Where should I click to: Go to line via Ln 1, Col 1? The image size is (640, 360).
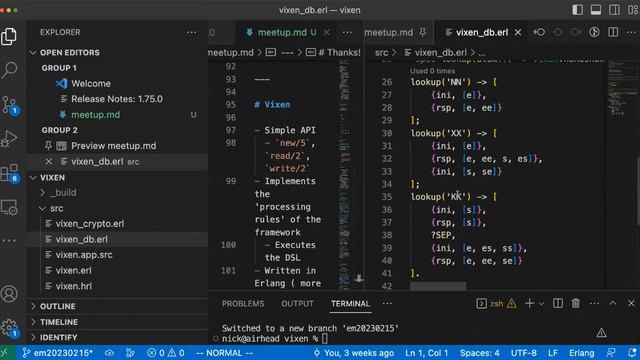point(427,353)
